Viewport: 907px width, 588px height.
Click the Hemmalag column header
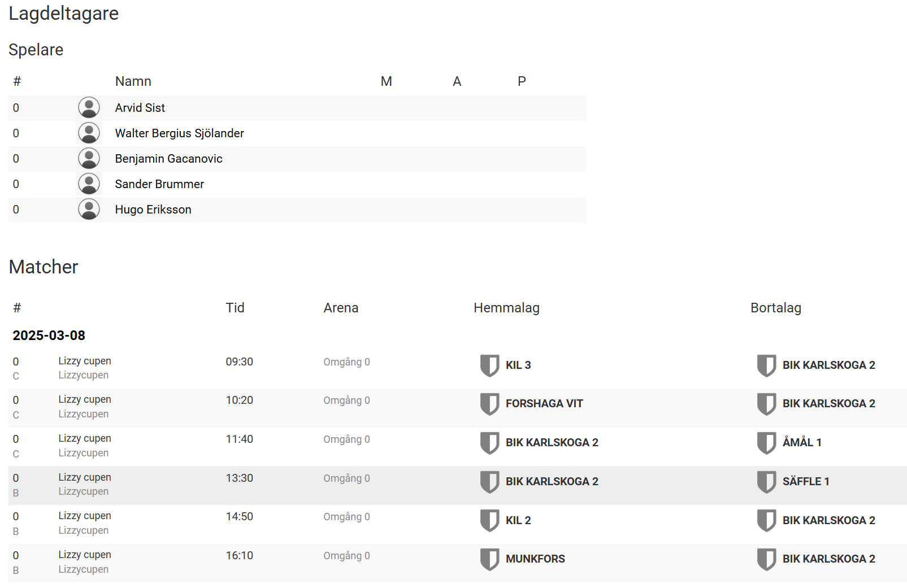point(506,308)
